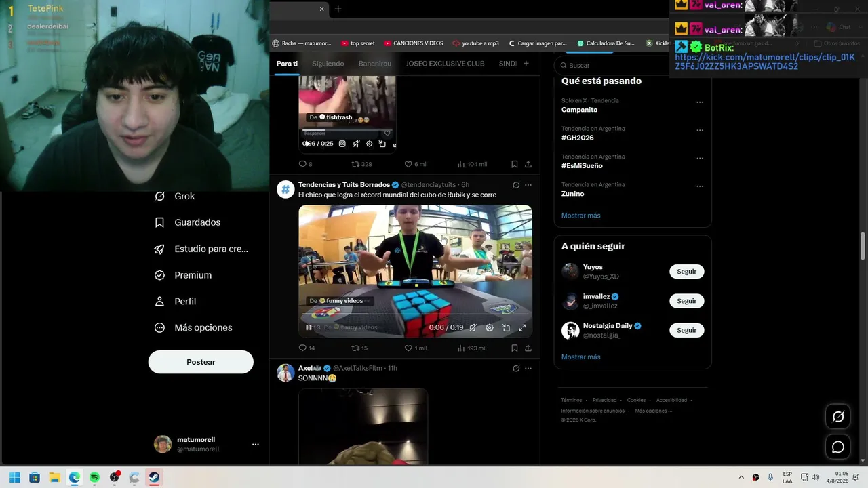
Task: Open more options for #EsMiSueño trend
Action: [700, 158]
